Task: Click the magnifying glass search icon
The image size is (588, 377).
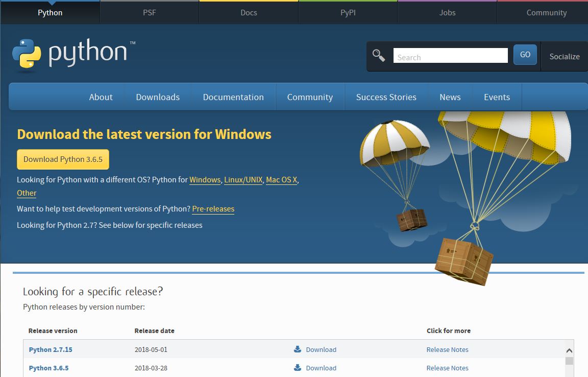Action: [x=378, y=56]
